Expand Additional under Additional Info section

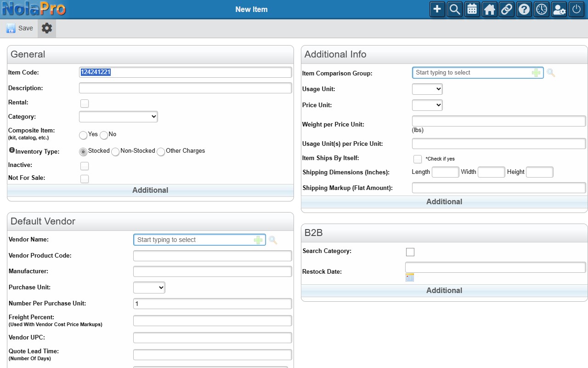[x=444, y=202]
